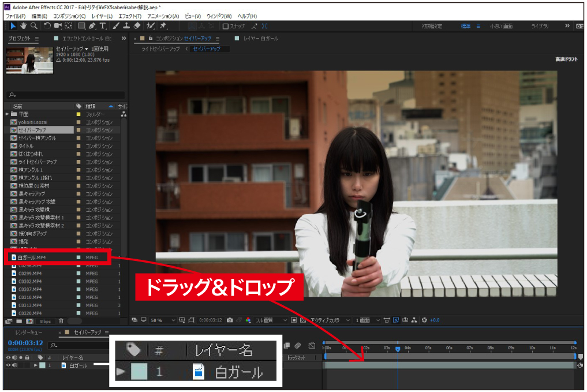This screenshot has width=587, height=392.
Task: Open the ウィンドウ(W) menu
Action: (x=219, y=16)
